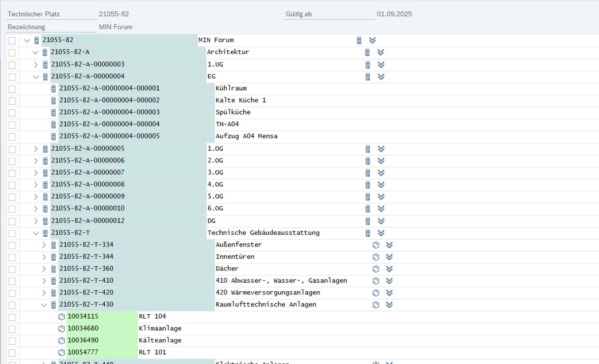Collapse the 21055-82-T-430 node

pyautogui.click(x=44, y=305)
